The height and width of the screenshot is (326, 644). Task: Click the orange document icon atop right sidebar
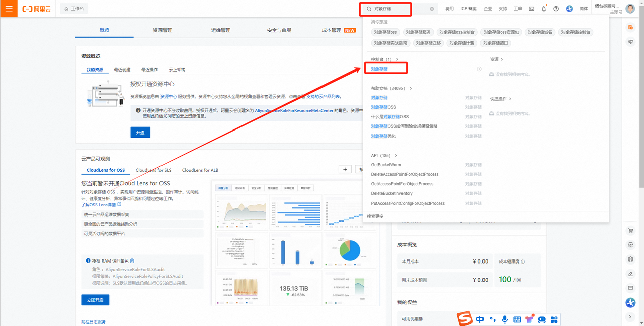(x=630, y=27)
